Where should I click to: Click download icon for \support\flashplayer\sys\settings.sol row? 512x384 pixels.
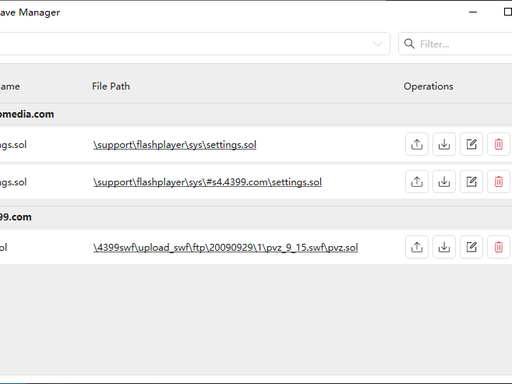(444, 144)
